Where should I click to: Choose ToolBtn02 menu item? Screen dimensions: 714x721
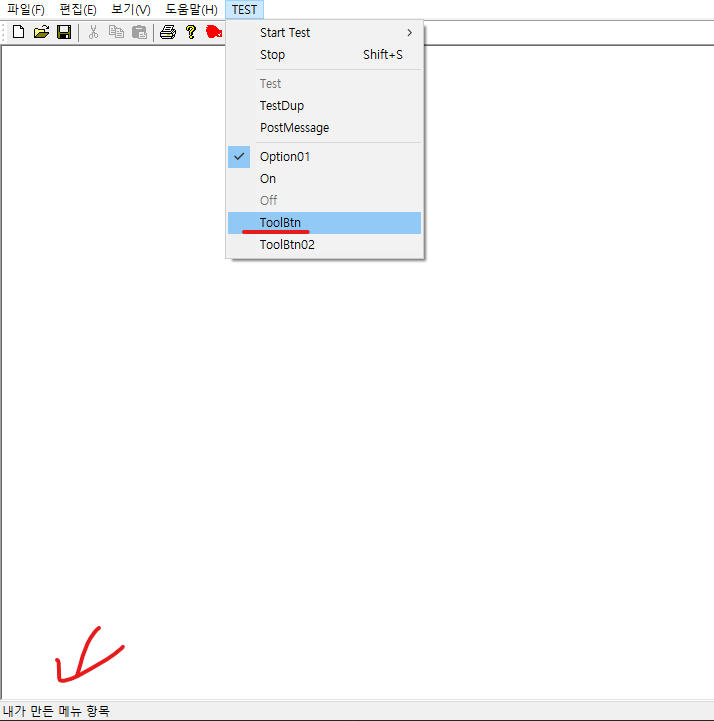coord(325,245)
